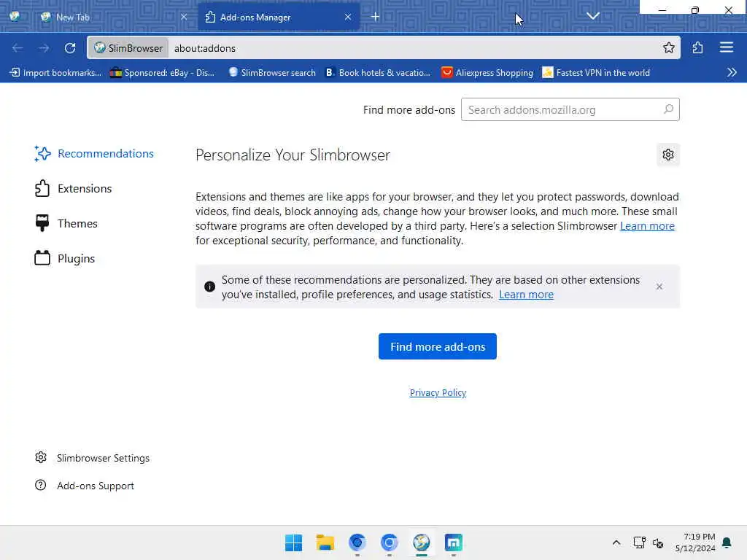Show more bookmarks with double chevron
Image resolution: width=747 pixels, height=560 pixels.
point(732,72)
